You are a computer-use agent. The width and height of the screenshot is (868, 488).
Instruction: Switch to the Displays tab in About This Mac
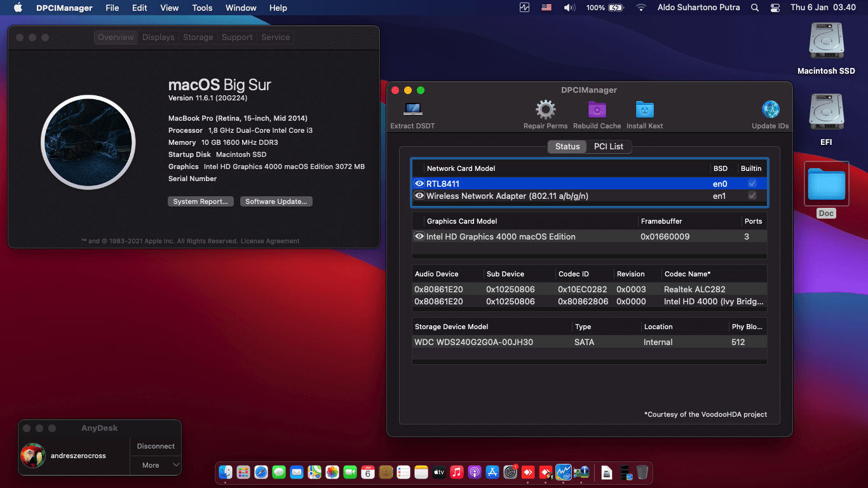158,37
